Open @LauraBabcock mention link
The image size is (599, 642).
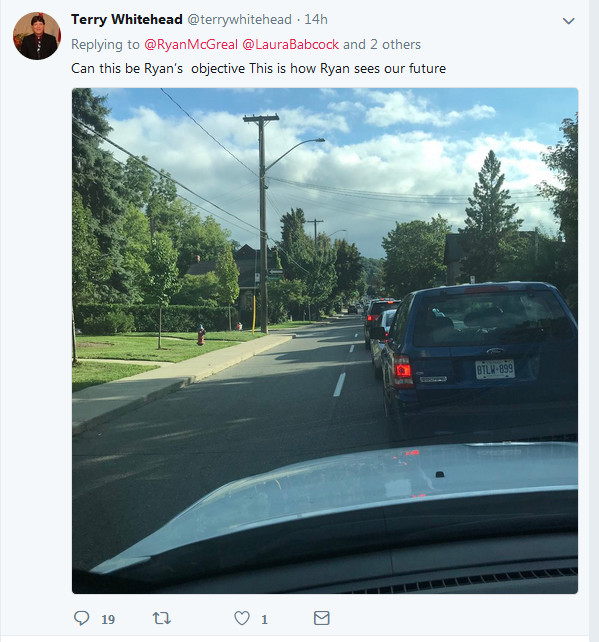point(290,44)
